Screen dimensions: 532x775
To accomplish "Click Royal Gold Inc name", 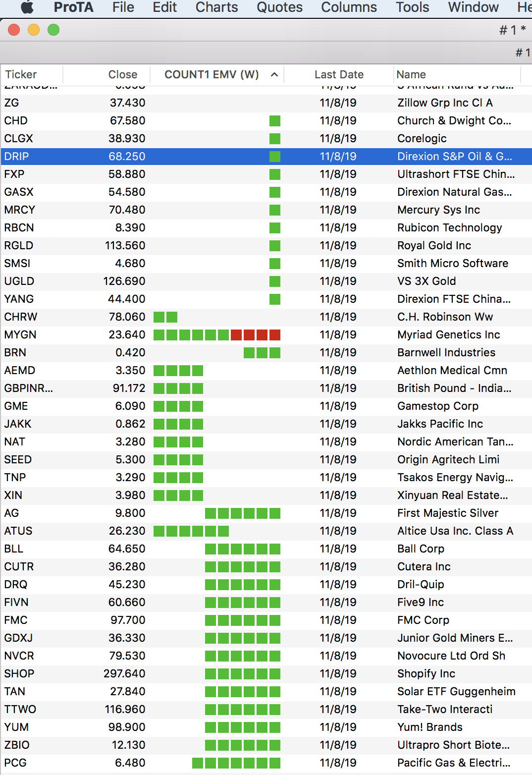I will 434,246.
